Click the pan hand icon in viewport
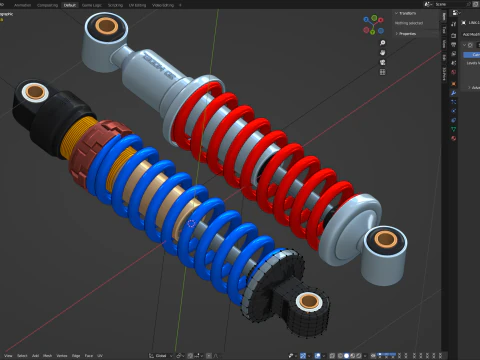 pos(383,53)
